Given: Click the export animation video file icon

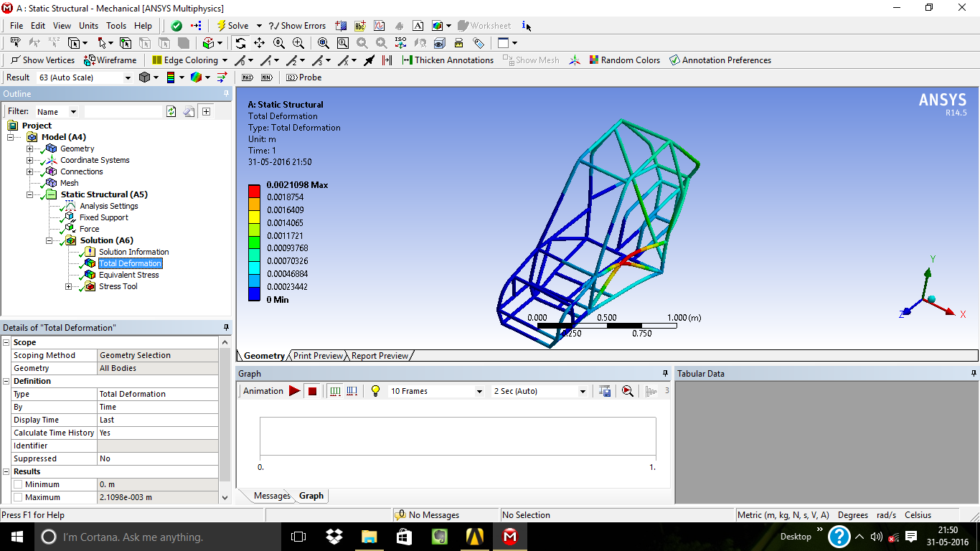Looking at the screenshot, I should tap(606, 391).
